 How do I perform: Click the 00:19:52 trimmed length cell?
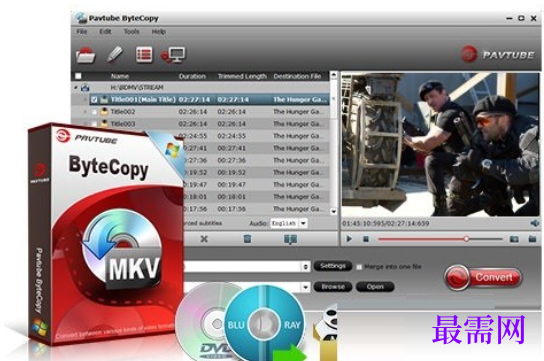pyautogui.click(x=231, y=172)
